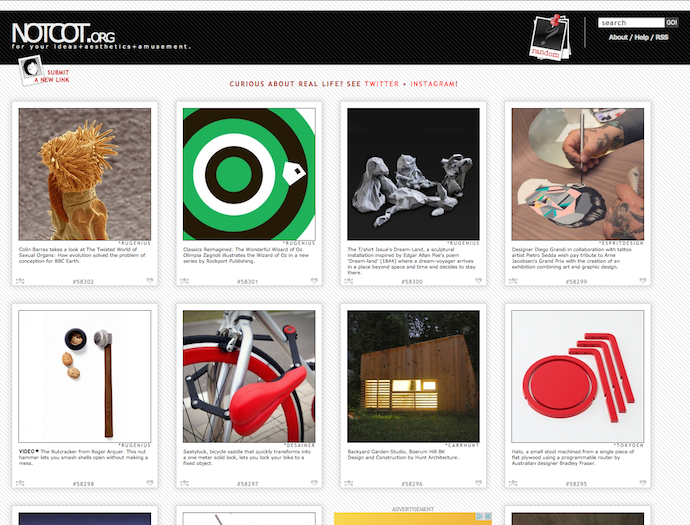Click the GO! search button
Image resolution: width=690 pixels, height=525 pixels.
coord(672,22)
